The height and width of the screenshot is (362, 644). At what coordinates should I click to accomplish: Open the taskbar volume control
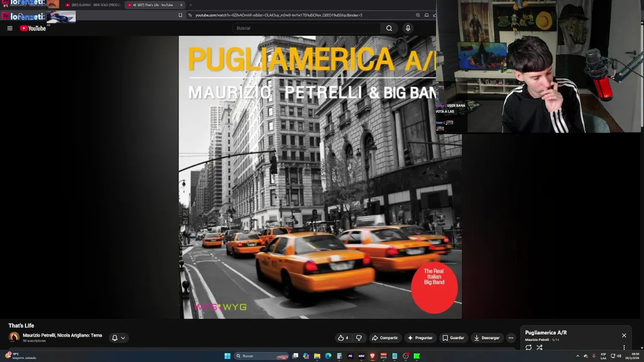(619, 356)
